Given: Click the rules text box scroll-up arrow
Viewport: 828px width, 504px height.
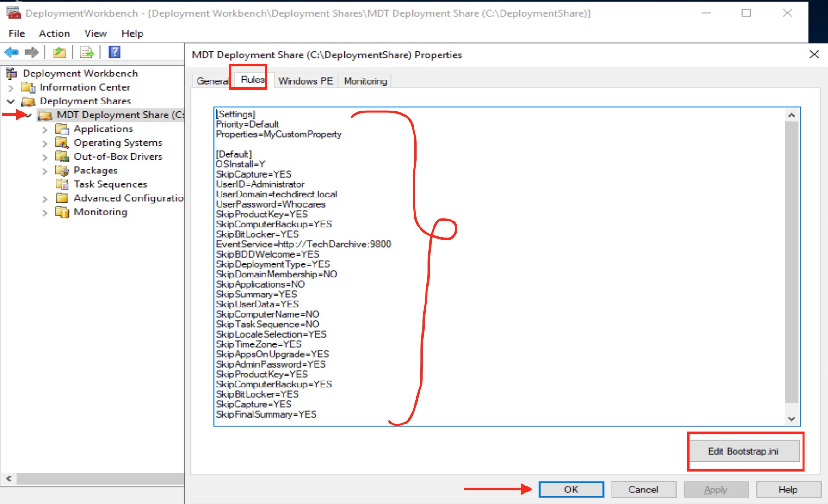Looking at the screenshot, I should click(791, 115).
